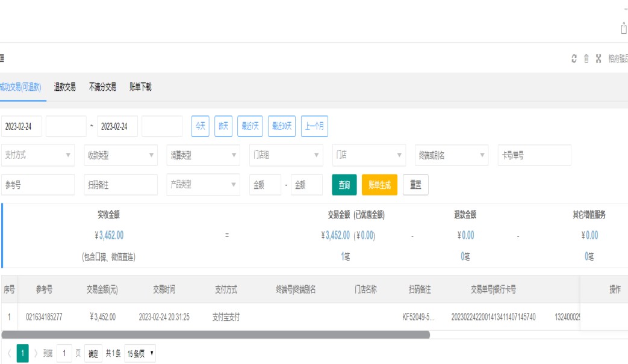Open the 账单下载 tab
This screenshot has height=364, width=628.
pyautogui.click(x=140, y=87)
